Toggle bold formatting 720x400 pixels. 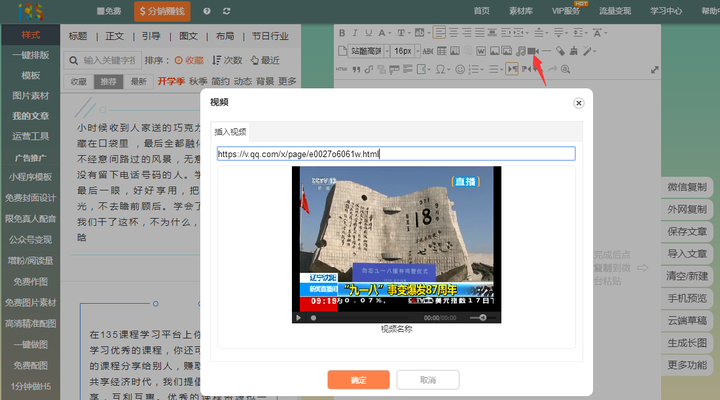coord(342,33)
